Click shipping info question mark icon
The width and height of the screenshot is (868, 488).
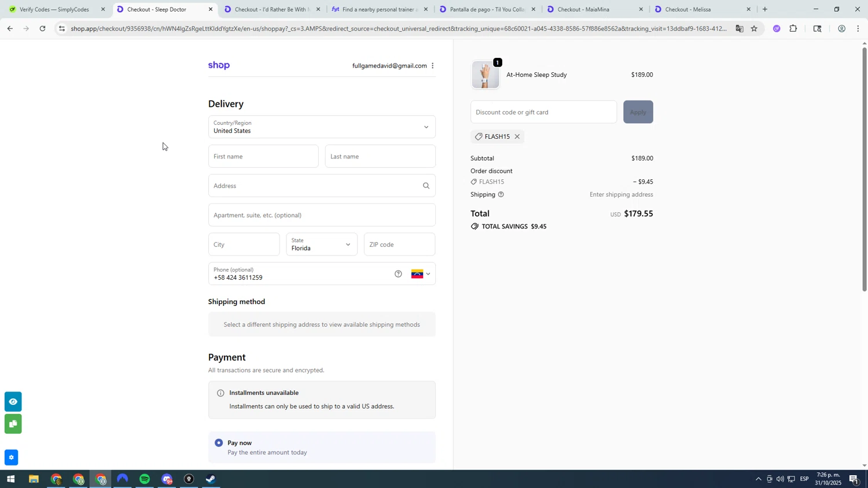pos(501,195)
